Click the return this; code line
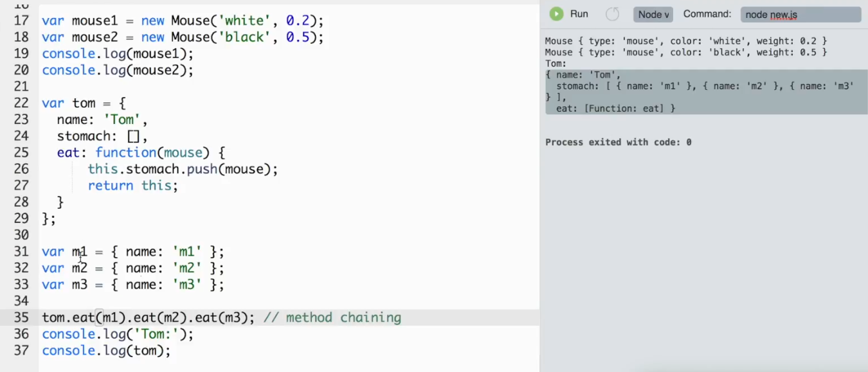868x372 pixels. coord(132,186)
